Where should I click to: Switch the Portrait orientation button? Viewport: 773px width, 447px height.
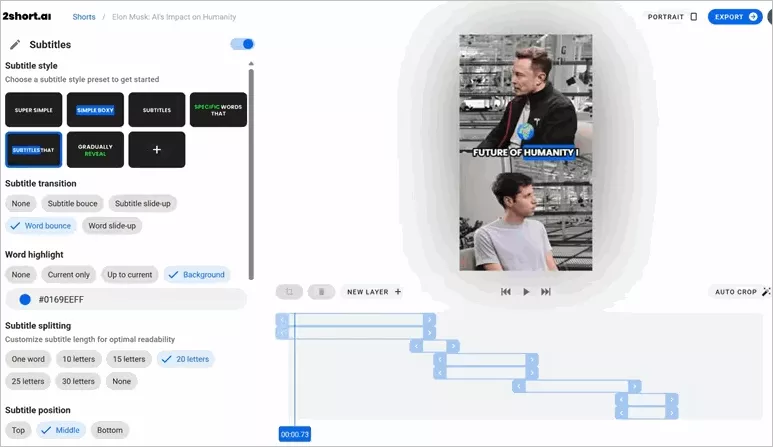click(x=672, y=17)
